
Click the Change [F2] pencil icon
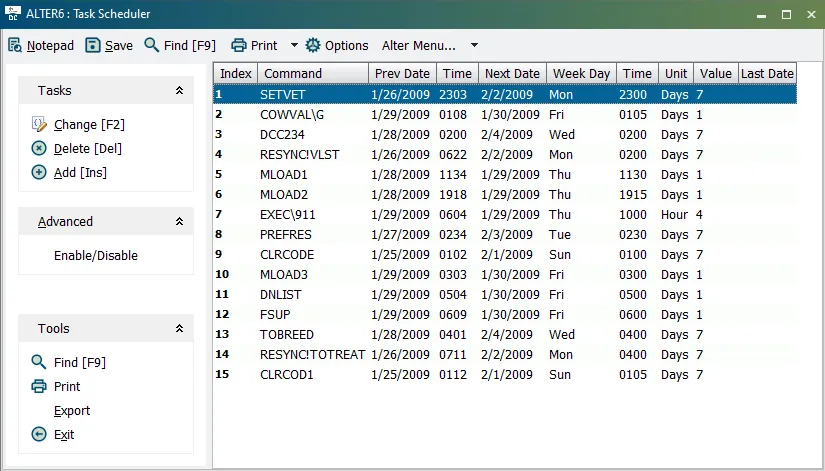(x=39, y=125)
